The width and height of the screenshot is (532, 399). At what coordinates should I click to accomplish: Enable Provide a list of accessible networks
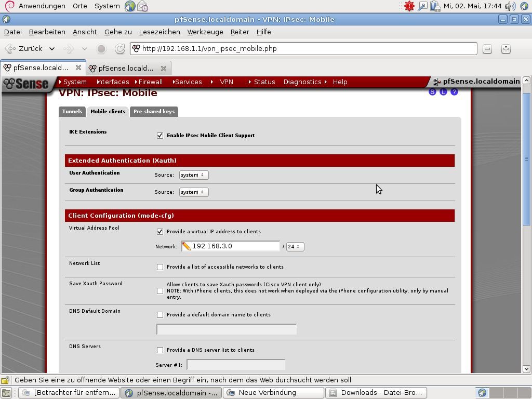coord(160,267)
